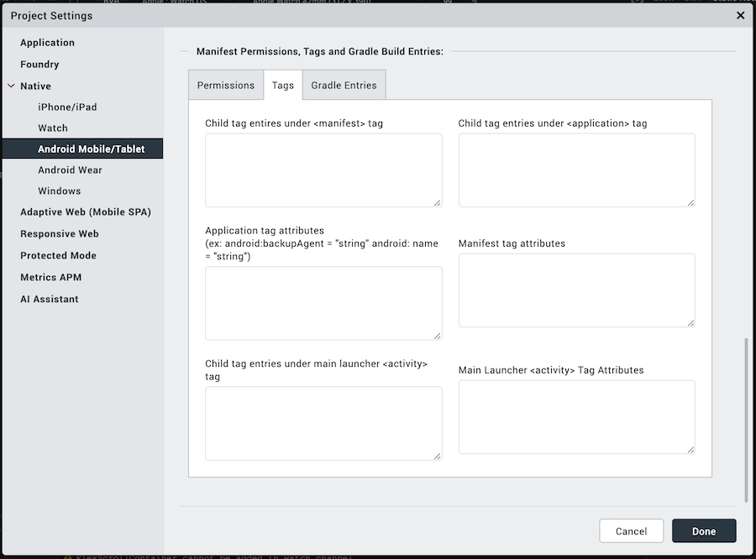Viewport: 756px width, 559px height.
Task: Switch to the Permissions tab
Action: [225, 85]
